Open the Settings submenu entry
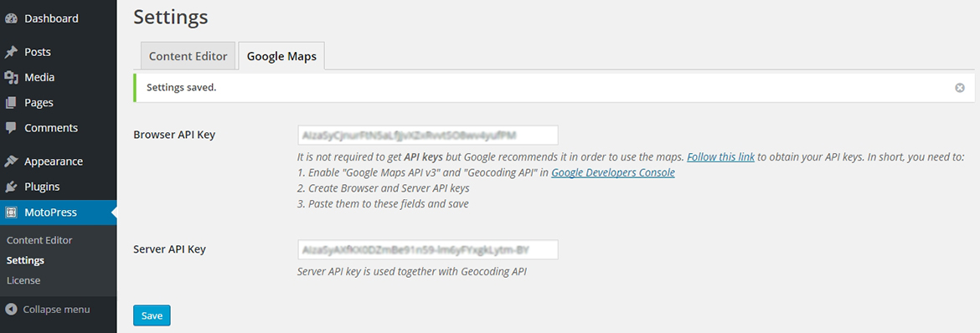The height and width of the screenshot is (333, 980). [25, 260]
